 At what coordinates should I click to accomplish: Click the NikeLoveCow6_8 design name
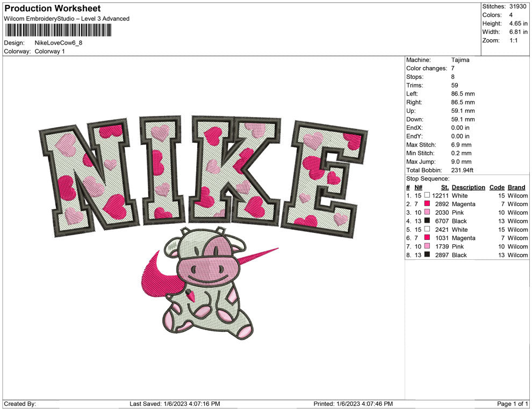pos(59,43)
